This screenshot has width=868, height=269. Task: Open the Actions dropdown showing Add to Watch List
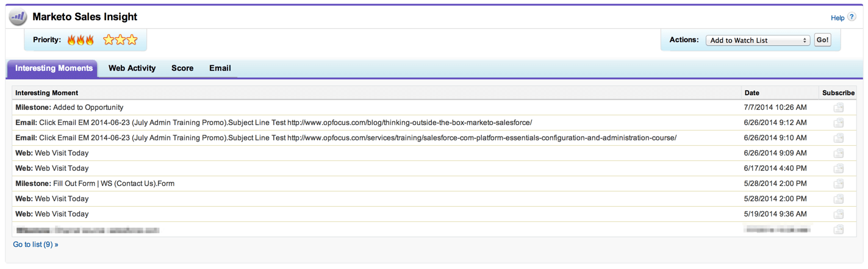pos(758,40)
